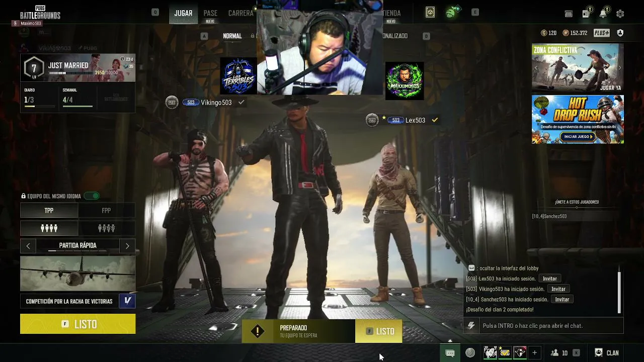Click the large yellow LISTO button on left

78,324
